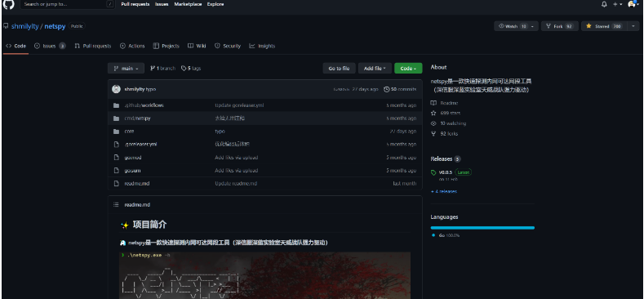The width and height of the screenshot is (644, 299).
Task: Open readme.md in the file list
Action: [137, 184]
